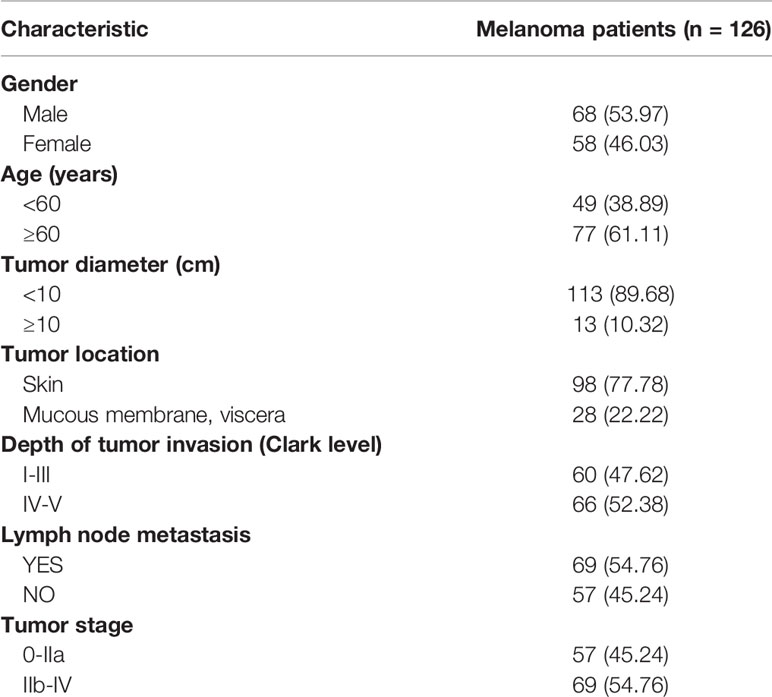The height and width of the screenshot is (697, 772).
Task: Select the Male row label
Action: (45, 114)
